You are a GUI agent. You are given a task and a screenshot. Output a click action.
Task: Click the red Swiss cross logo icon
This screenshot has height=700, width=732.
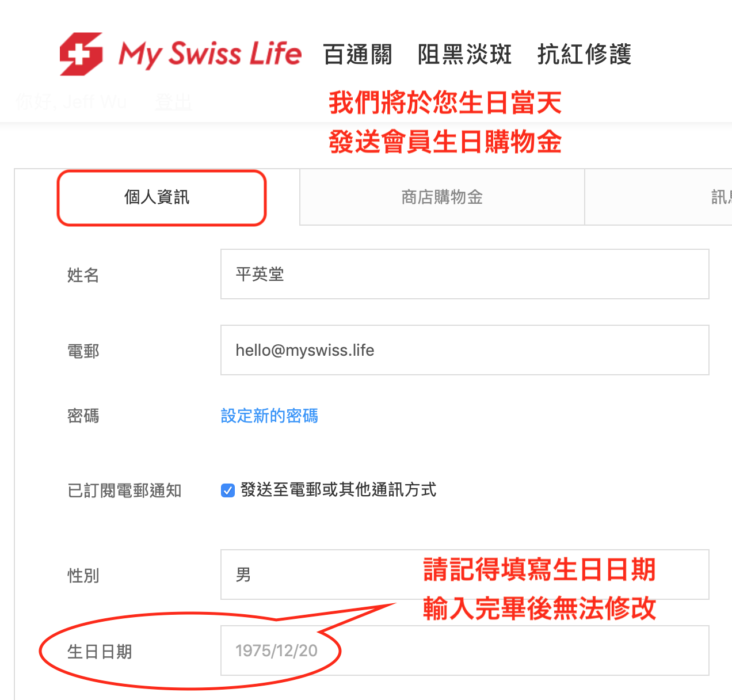81,54
